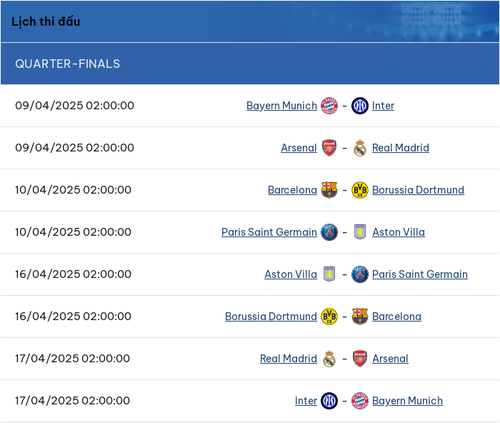Screen dimensions: 500x423
Task: Click the Barcelona crest in the 10/04 match
Action: click(x=329, y=190)
